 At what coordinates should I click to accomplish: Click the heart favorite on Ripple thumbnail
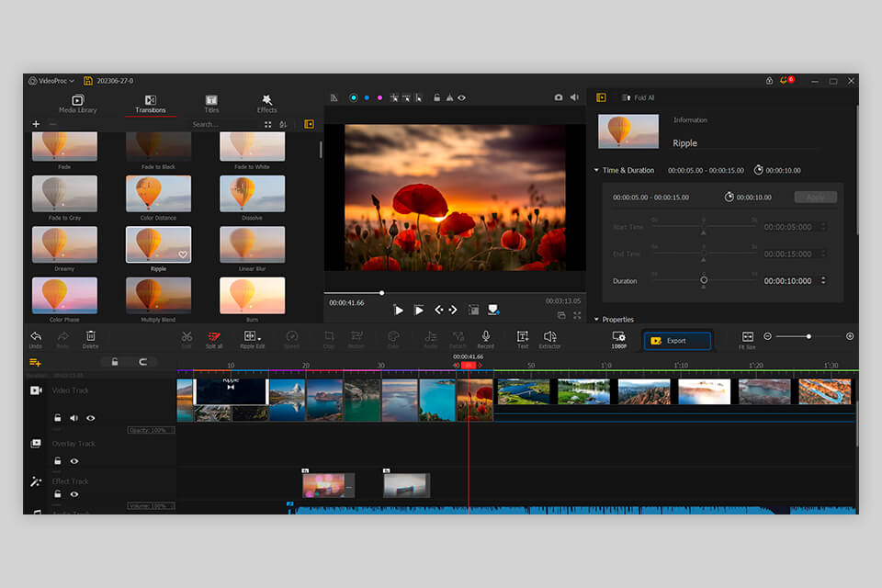click(x=183, y=254)
